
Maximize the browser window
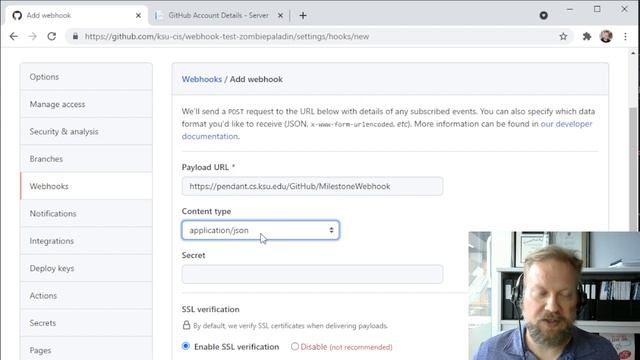coord(597,9)
